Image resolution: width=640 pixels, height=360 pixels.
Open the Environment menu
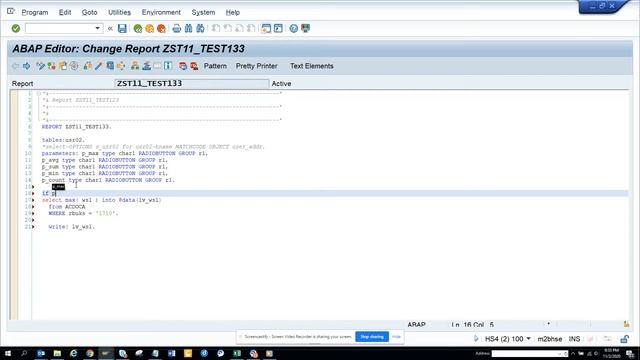coord(161,12)
